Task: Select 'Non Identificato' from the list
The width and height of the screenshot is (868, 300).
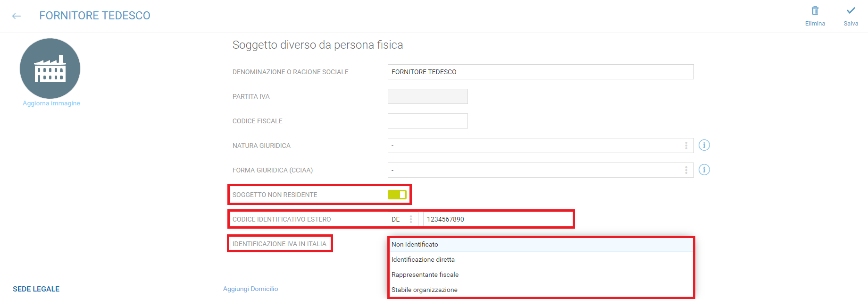Action: tap(541, 244)
